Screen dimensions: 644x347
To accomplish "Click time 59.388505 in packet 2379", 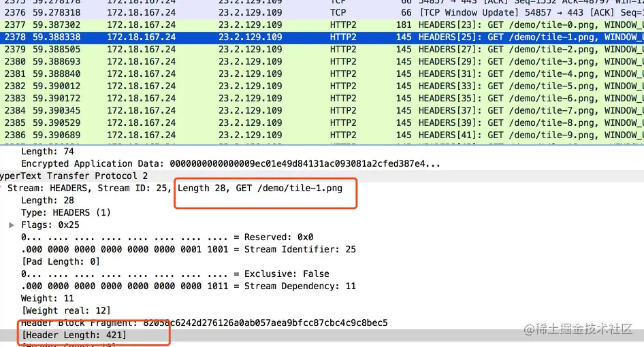I will pyautogui.click(x=57, y=50).
